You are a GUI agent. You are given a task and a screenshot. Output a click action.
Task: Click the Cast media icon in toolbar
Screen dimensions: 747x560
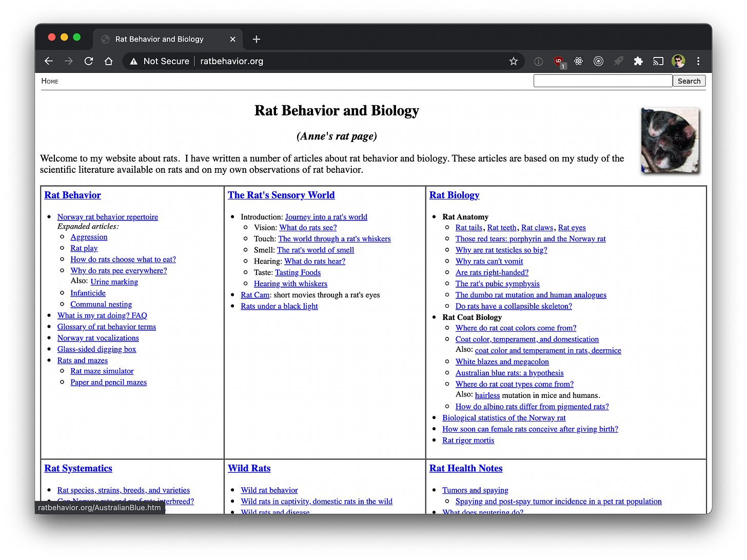pyautogui.click(x=658, y=61)
